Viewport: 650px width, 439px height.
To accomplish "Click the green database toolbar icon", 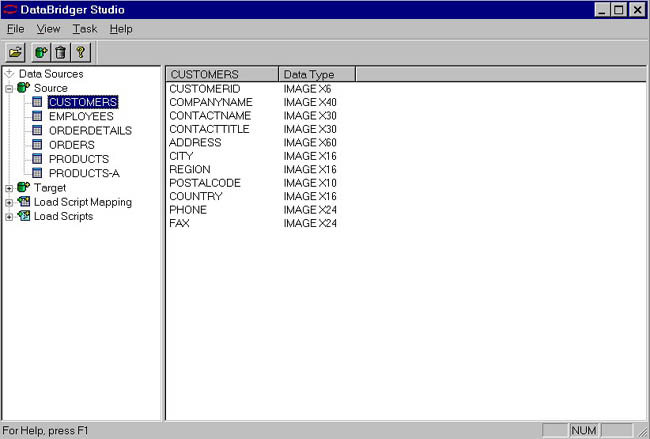I will (41, 52).
